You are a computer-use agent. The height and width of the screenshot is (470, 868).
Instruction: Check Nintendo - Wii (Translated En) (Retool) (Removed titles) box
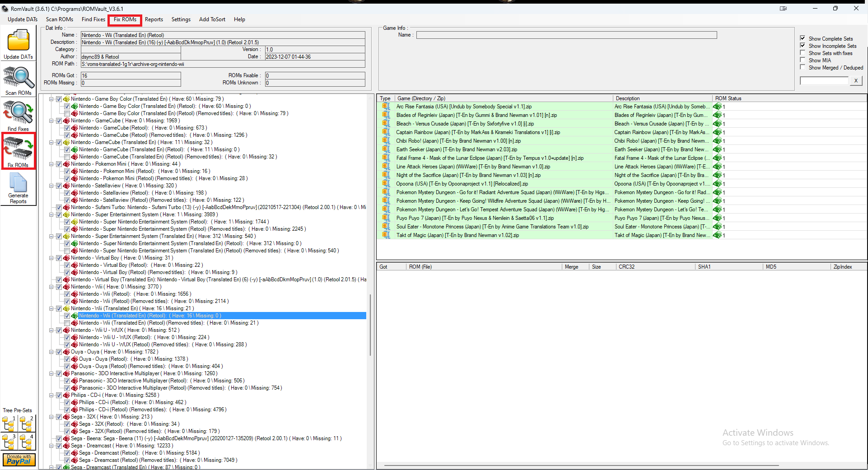67,323
